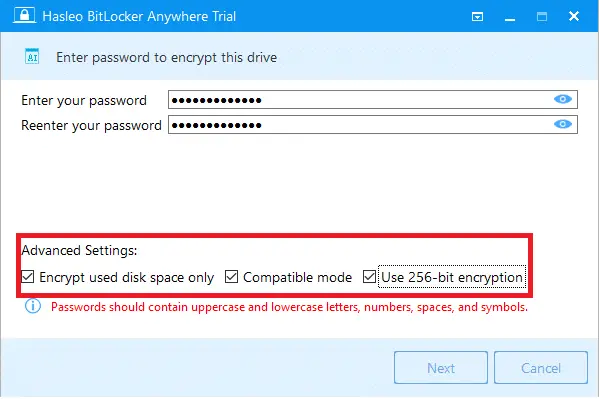Show password in the Enter your password field

[563, 99]
